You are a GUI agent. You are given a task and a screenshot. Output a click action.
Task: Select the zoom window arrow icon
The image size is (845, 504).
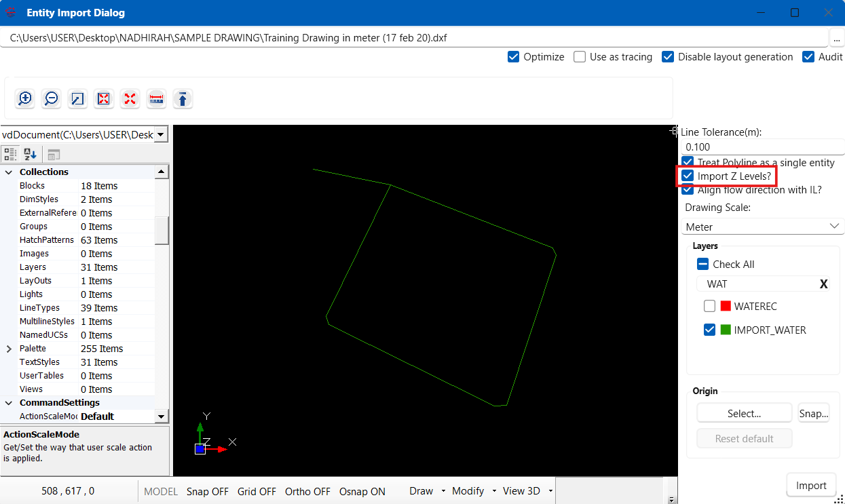point(77,99)
